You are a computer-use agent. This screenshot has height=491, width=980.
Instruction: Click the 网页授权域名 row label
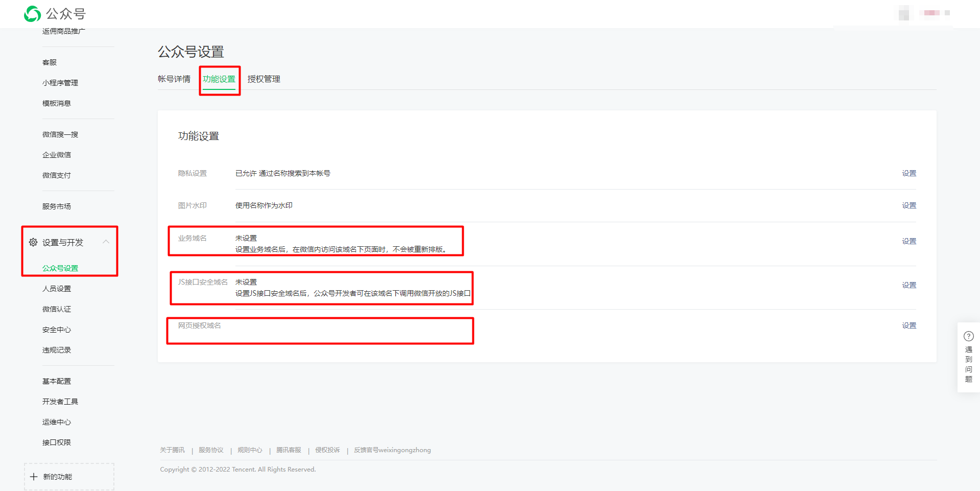[200, 325]
